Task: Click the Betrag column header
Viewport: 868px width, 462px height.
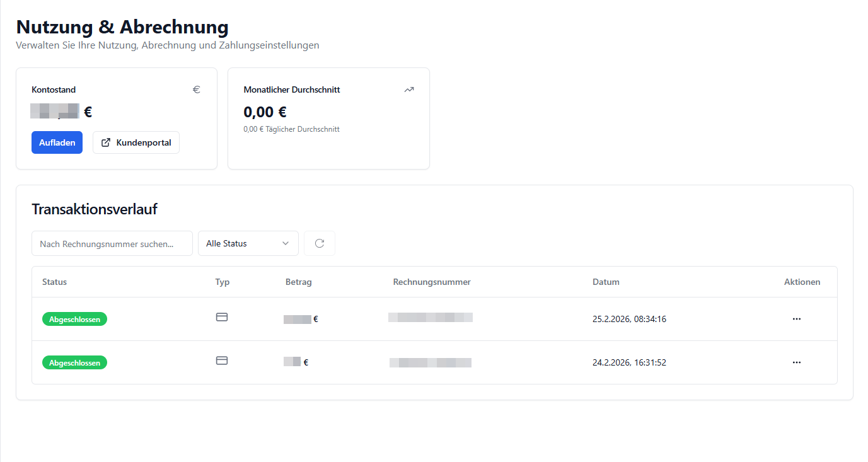Action: point(298,282)
